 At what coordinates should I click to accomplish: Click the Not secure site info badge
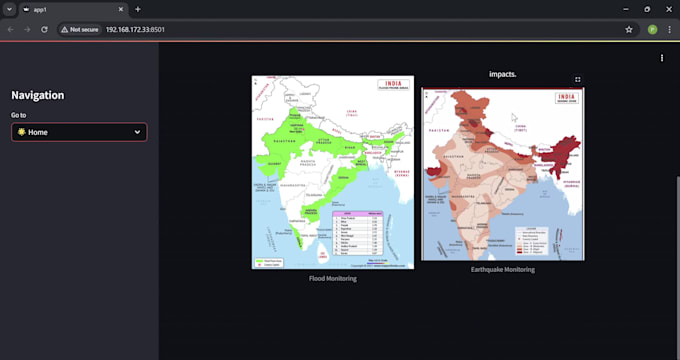point(80,29)
